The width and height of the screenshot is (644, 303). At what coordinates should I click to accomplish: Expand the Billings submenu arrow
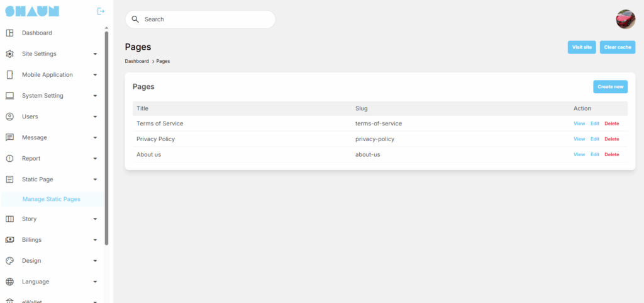pos(95,240)
